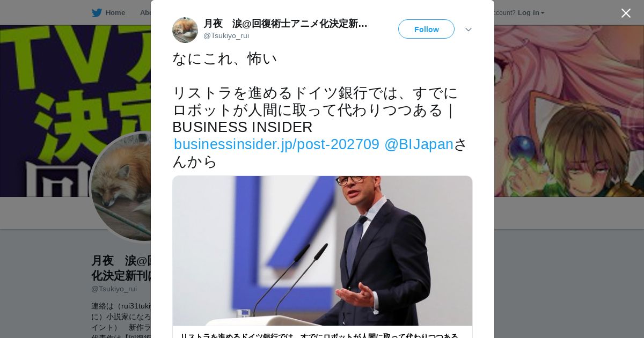The width and height of the screenshot is (644, 338).
Task: Click the author display name 月夜 涙
Action: tap(285, 24)
